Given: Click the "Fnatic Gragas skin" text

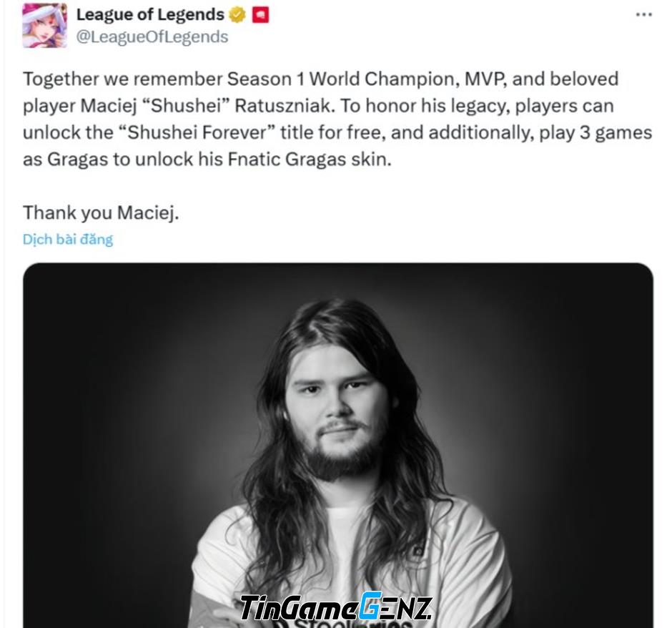Looking at the screenshot, I should click(310, 160).
